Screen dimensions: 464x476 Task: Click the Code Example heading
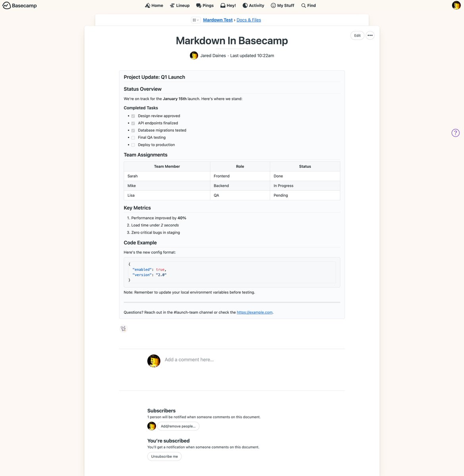tap(140, 243)
